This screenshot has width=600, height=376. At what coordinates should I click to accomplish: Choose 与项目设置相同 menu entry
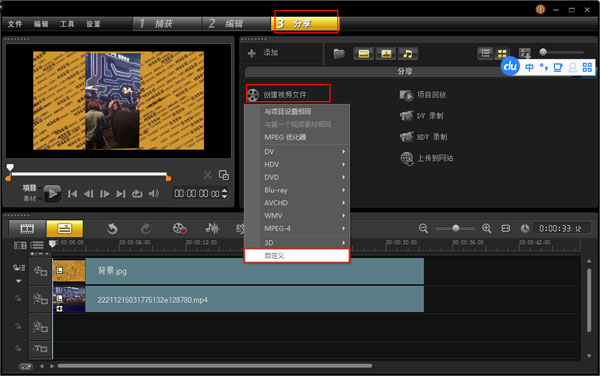(x=297, y=112)
